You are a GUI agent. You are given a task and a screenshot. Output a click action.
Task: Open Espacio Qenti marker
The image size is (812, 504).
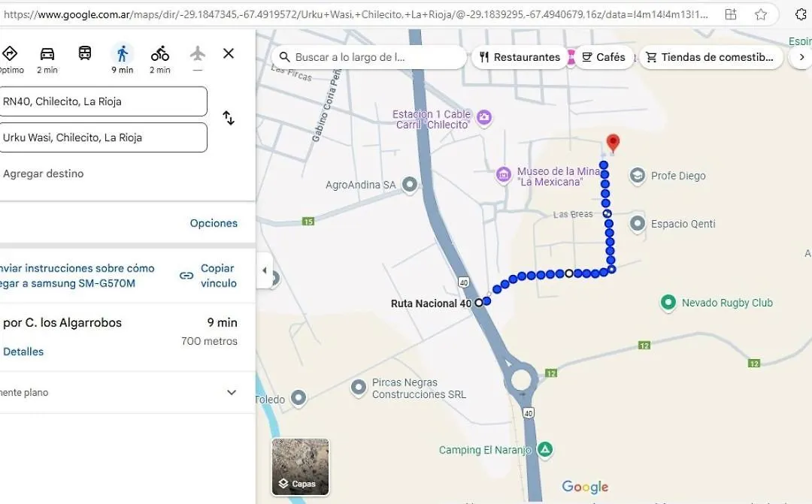tap(638, 224)
